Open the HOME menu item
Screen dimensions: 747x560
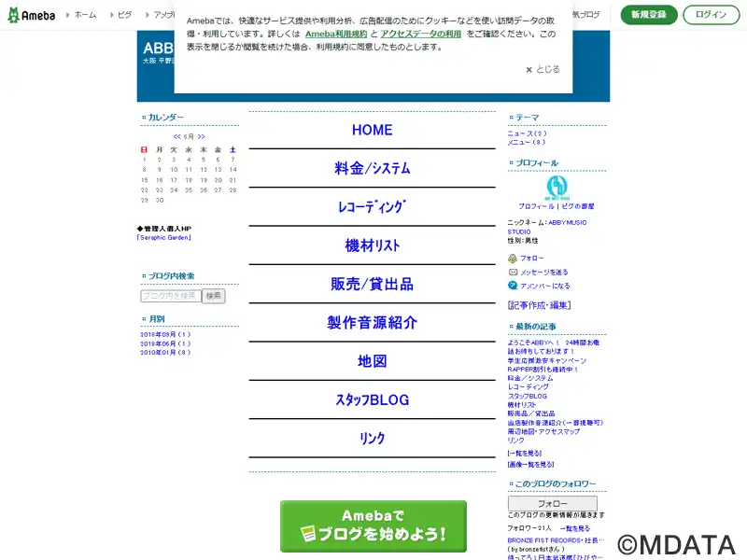[372, 130]
